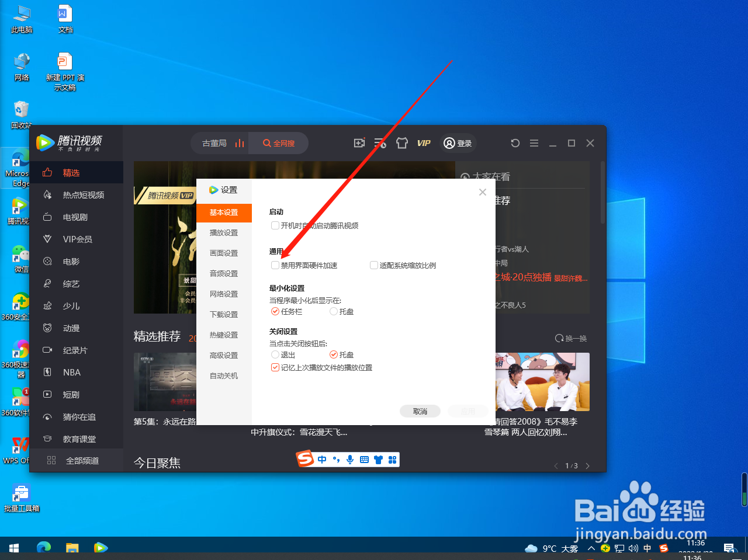
Task: Open Edge from the taskbar
Action: tap(44, 548)
